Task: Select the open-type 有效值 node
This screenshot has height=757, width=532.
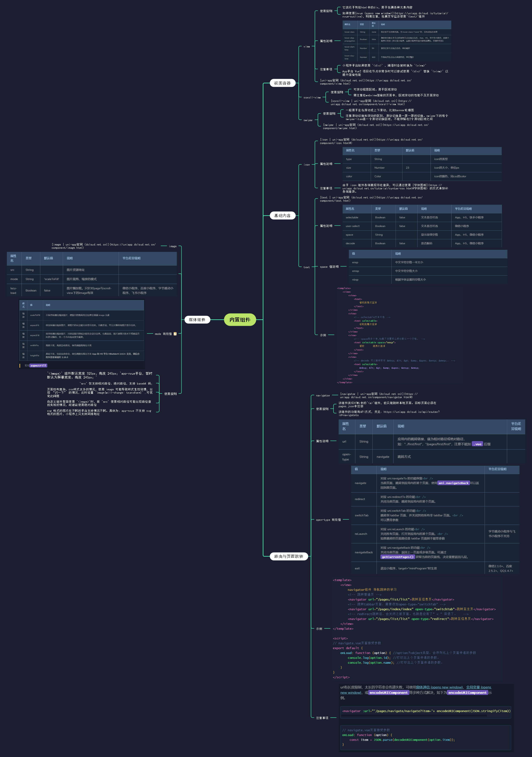Action: point(328,520)
